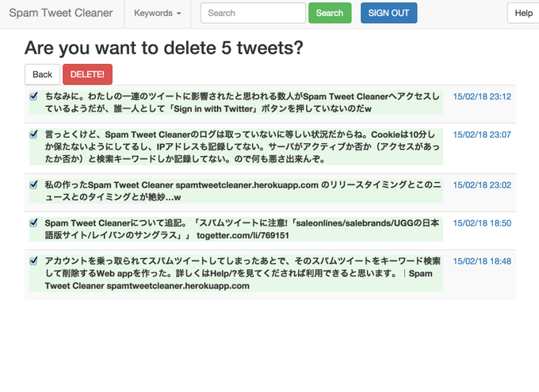The width and height of the screenshot is (539, 392).
Task: Uncheck the tweet posted 15/02/18 23:07
Action: (x=33, y=134)
